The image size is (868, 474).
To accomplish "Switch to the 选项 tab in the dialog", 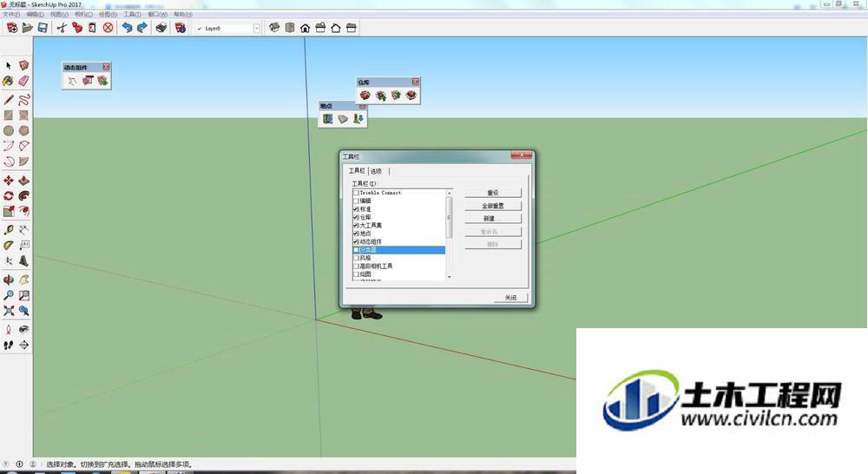I will pyautogui.click(x=377, y=171).
